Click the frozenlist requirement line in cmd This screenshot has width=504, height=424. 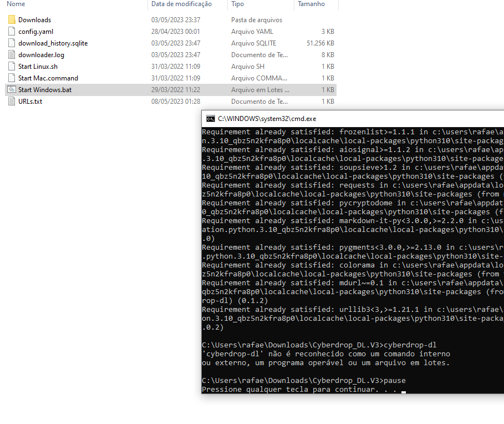pos(353,132)
